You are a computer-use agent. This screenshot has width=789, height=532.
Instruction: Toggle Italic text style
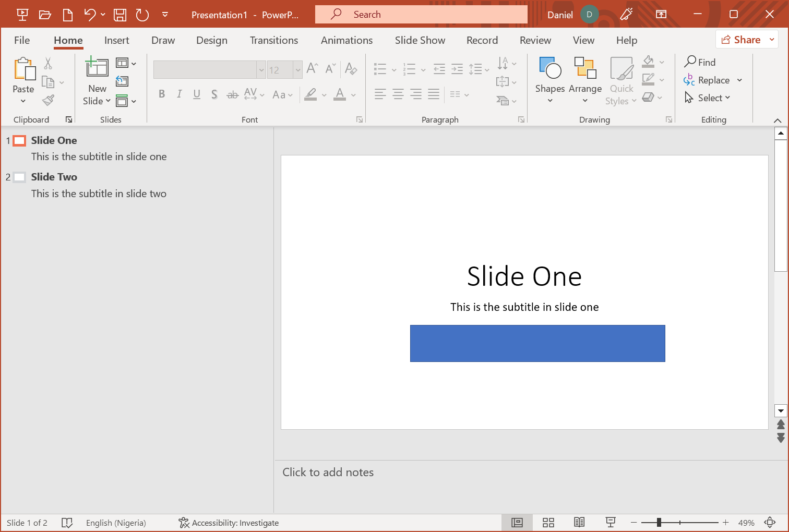coord(179,94)
